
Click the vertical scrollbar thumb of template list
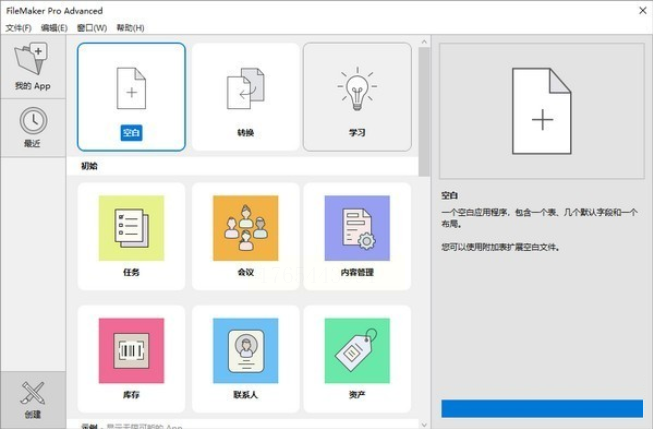click(x=424, y=112)
